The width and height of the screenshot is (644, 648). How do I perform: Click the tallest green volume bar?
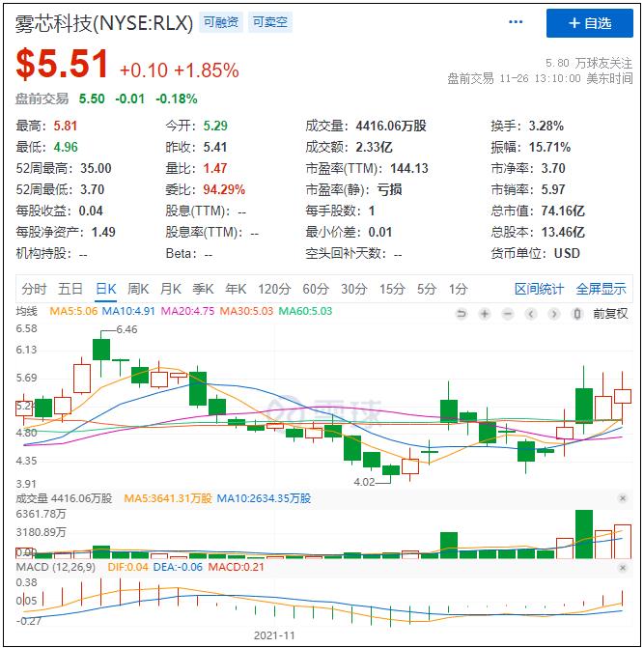pyautogui.click(x=584, y=534)
